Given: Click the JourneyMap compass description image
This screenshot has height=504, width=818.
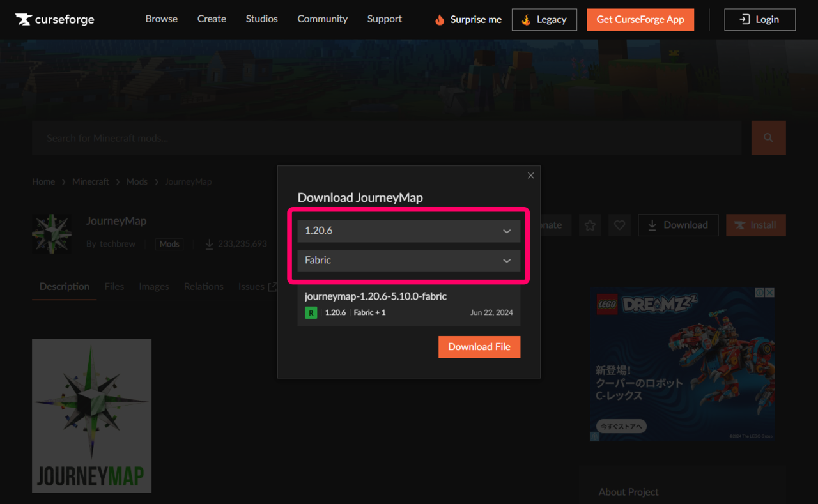Looking at the screenshot, I should (x=92, y=416).
